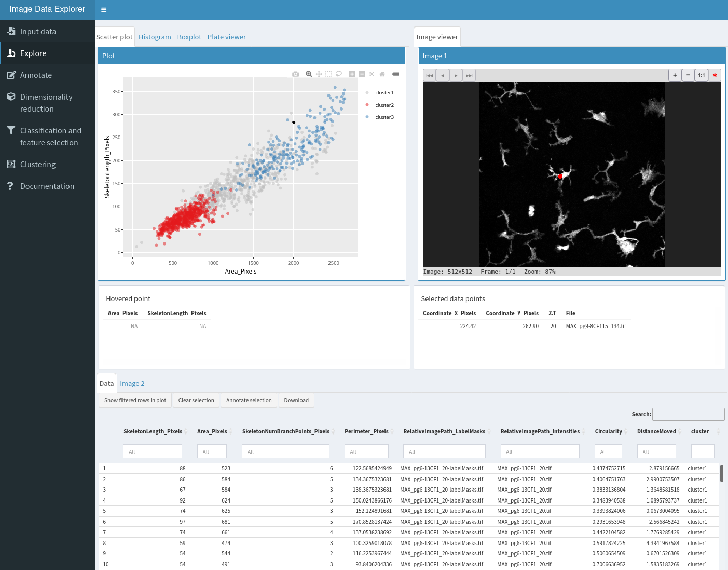Screen dimensions: 728x570
Task: Reset plot axes with home icon
Action: coord(382,74)
